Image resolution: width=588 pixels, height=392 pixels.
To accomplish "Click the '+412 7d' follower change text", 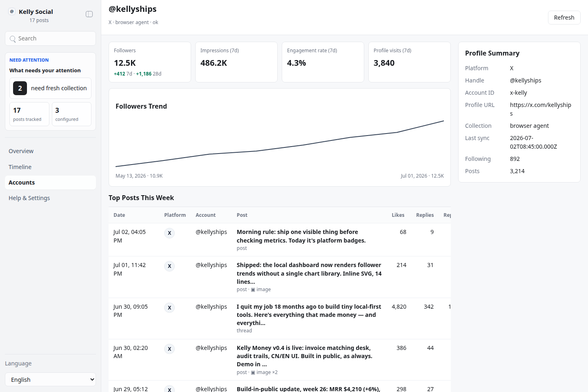I will (123, 74).
